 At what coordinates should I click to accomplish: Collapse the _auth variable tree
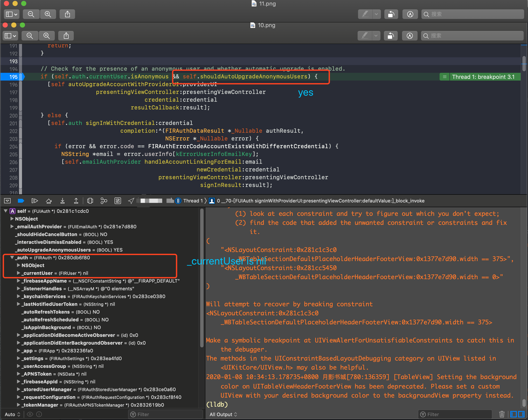pos(12,257)
